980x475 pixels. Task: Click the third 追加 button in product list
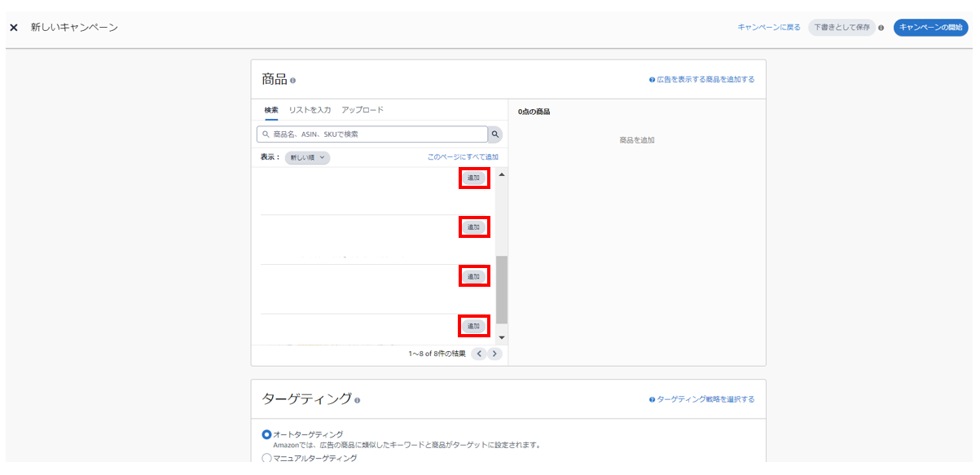pos(473,277)
